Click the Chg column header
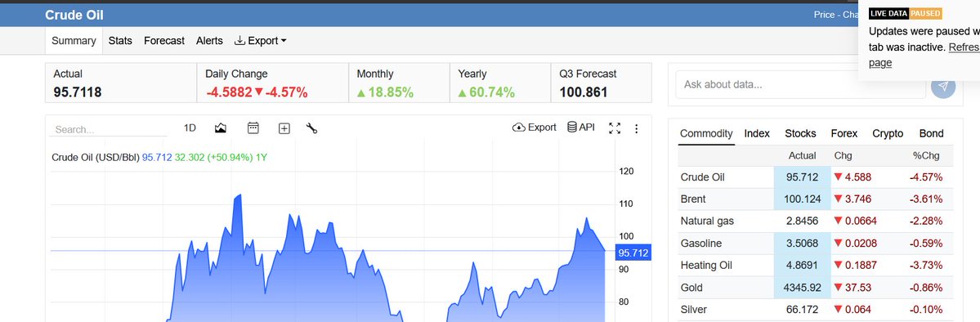Screen dimensions: 980x322 tap(844, 155)
